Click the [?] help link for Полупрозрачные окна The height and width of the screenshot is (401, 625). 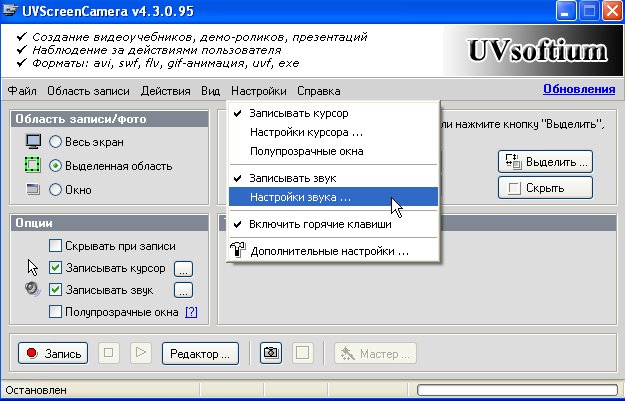click(x=191, y=312)
